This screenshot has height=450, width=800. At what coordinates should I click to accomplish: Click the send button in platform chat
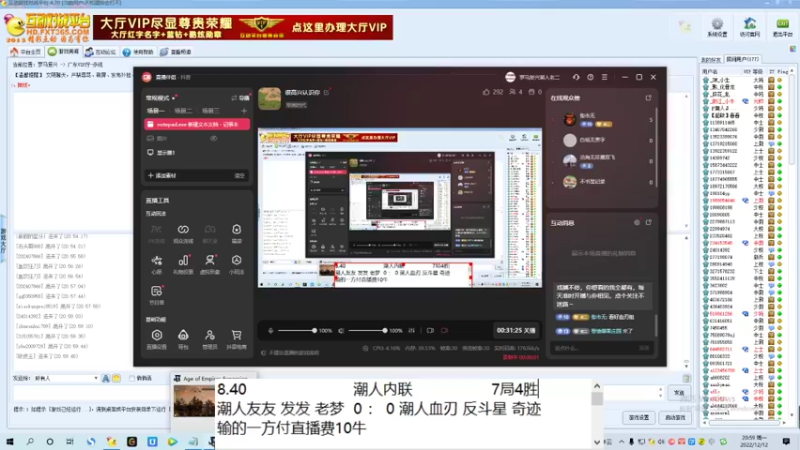[679, 392]
